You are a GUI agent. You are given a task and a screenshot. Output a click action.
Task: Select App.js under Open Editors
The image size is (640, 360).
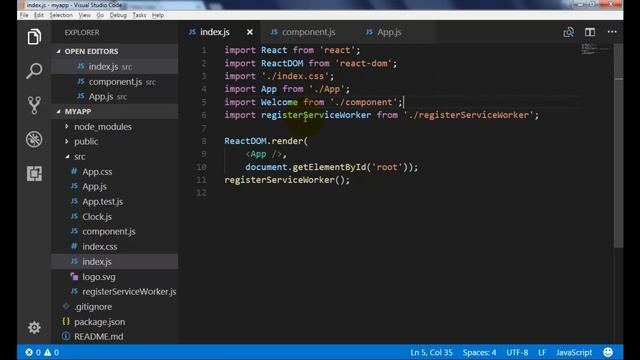pos(115,97)
